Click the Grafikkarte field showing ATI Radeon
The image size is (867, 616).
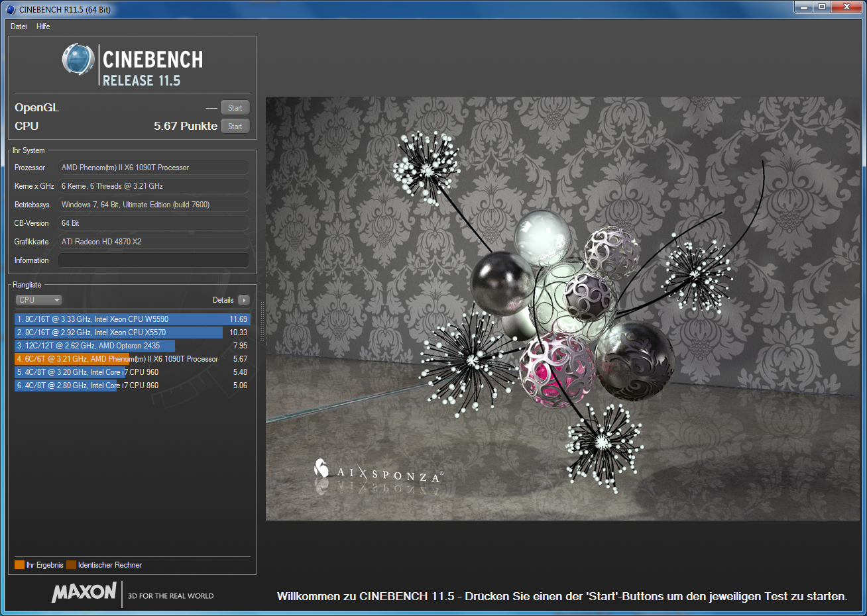[x=154, y=241]
